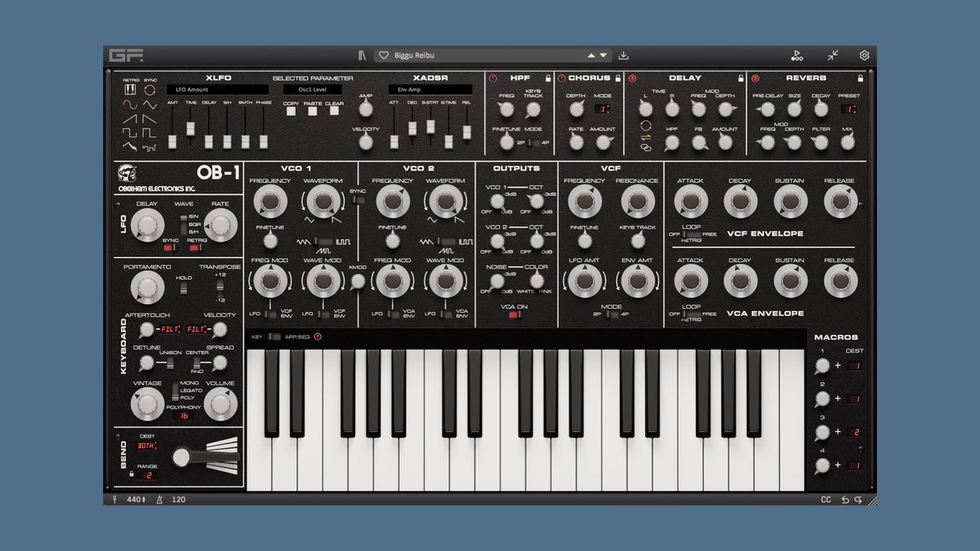Click the XADSR Dec slider handle
The image size is (980, 551).
click(x=412, y=127)
